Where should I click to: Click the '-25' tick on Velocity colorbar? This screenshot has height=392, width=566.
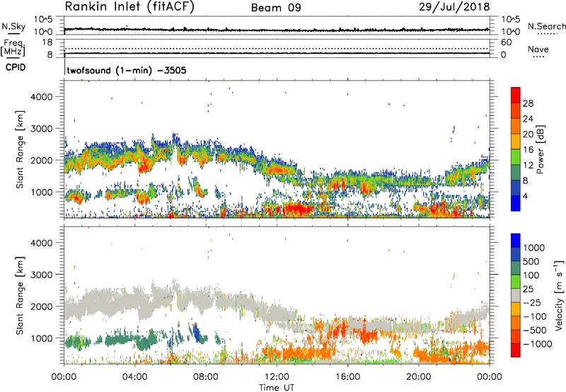tap(532, 302)
